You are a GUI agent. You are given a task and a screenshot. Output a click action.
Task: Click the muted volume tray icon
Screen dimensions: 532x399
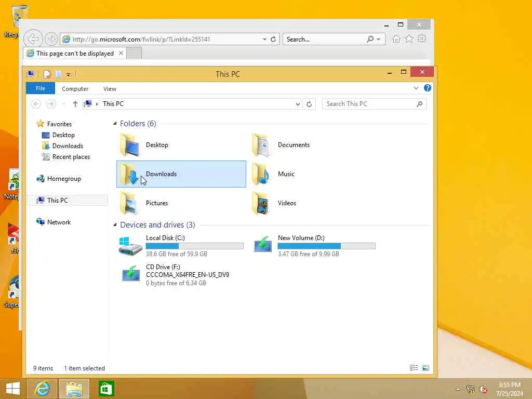[x=483, y=389]
